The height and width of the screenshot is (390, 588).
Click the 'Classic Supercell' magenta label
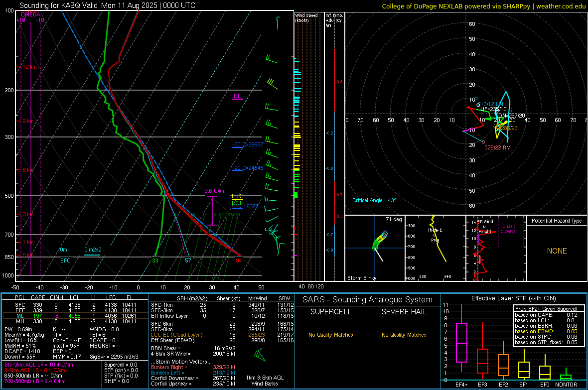pyautogui.click(x=509, y=229)
